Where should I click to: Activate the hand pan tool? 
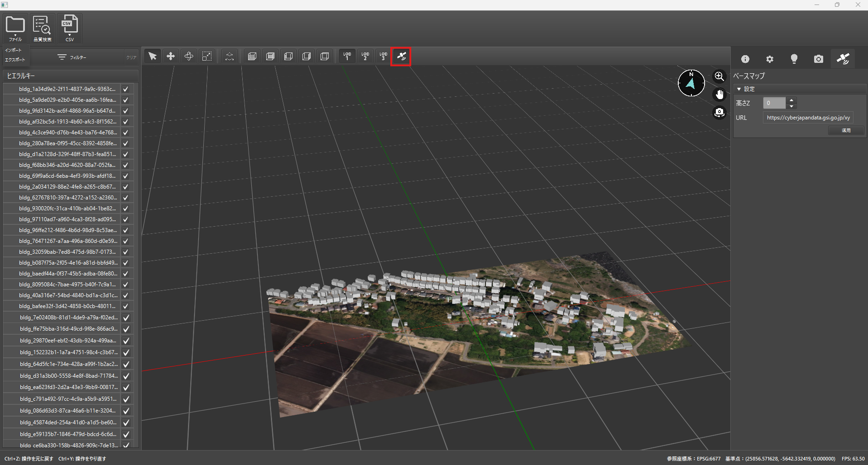click(719, 95)
